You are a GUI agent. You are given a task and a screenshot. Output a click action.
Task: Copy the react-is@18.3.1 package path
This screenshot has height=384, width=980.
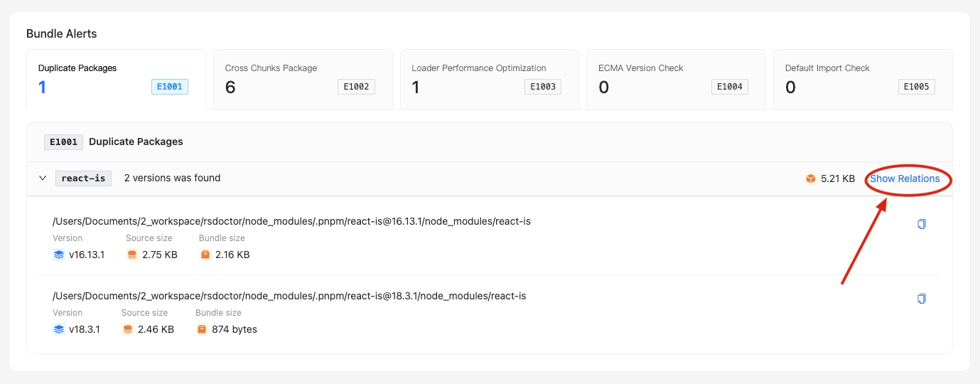coord(922,299)
